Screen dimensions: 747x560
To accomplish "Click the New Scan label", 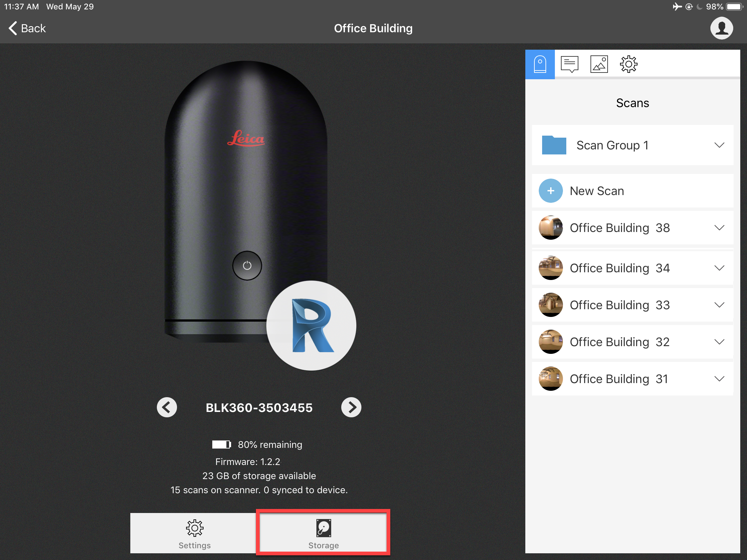I will (597, 191).
